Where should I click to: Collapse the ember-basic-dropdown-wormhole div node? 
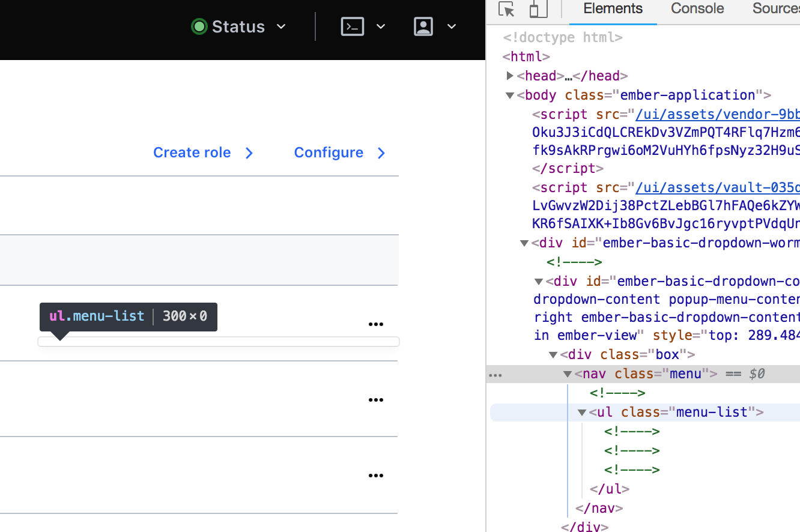524,243
